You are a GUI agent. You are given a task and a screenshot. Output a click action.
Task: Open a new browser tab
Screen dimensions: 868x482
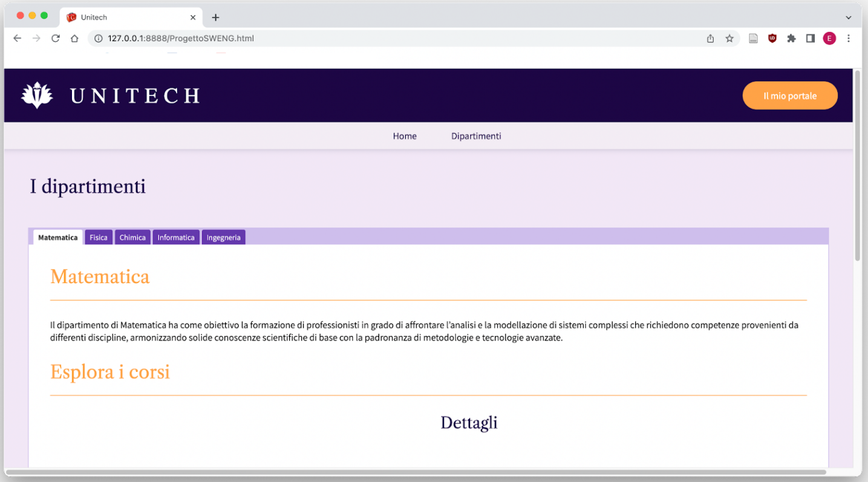pyautogui.click(x=215, y=18)
